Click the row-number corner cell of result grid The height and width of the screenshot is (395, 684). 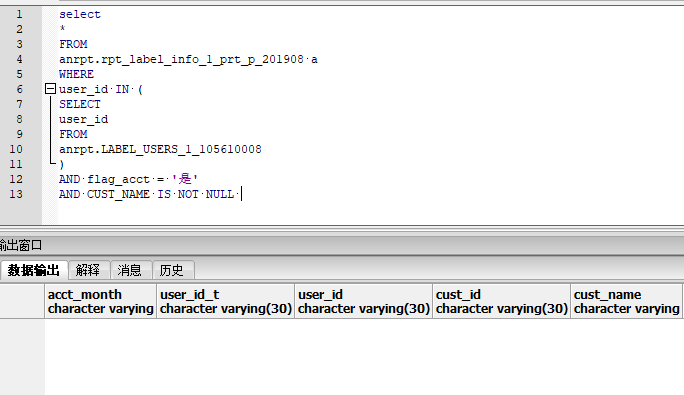[x=22, y=301]
